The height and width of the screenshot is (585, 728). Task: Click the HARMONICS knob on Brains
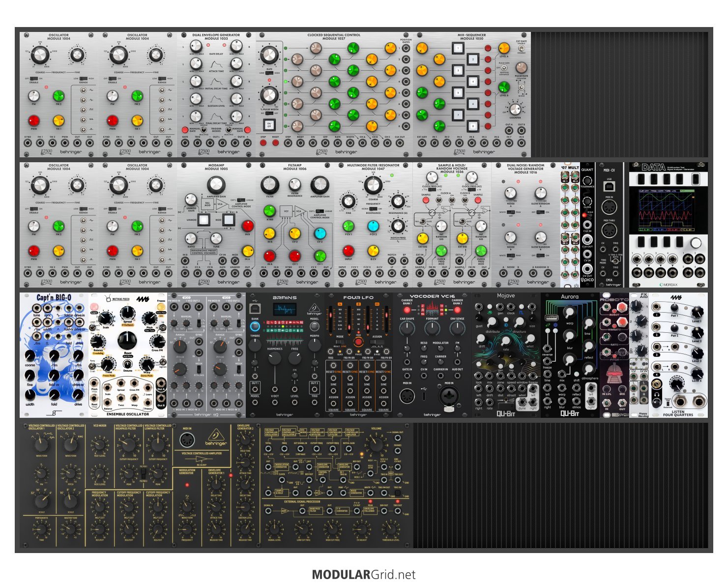tap(275, 358)
